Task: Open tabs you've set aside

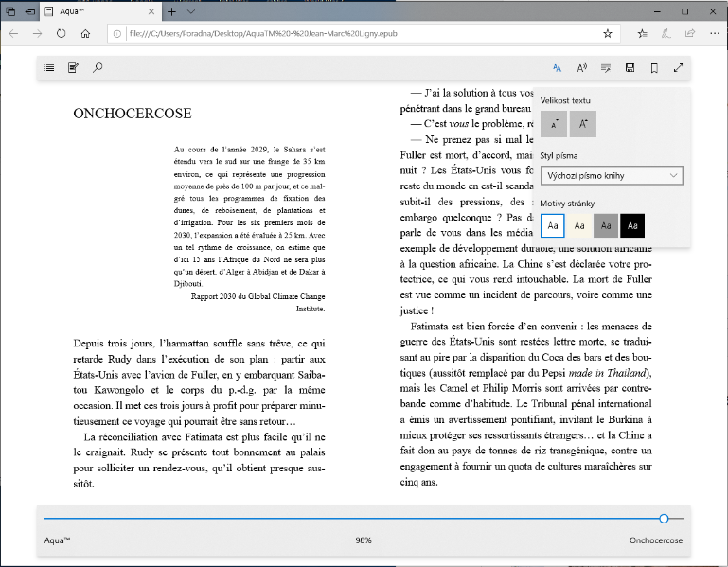Action: coord(10,11)
